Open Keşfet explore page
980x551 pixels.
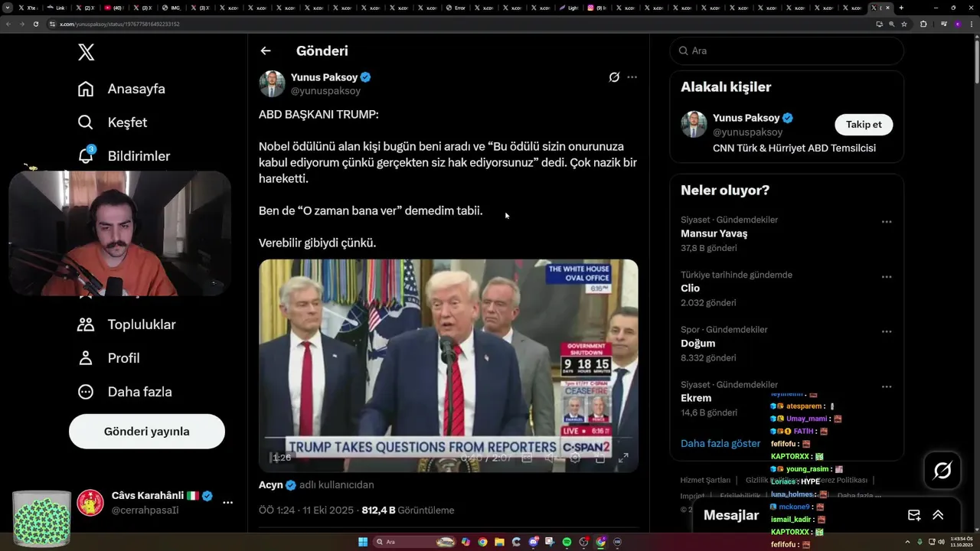[x=113, y=122]
